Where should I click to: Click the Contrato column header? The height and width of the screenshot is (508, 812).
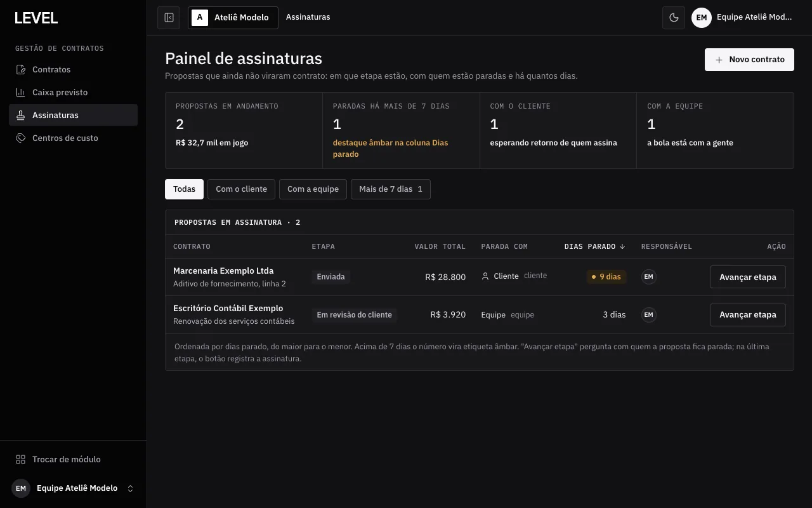192,246
